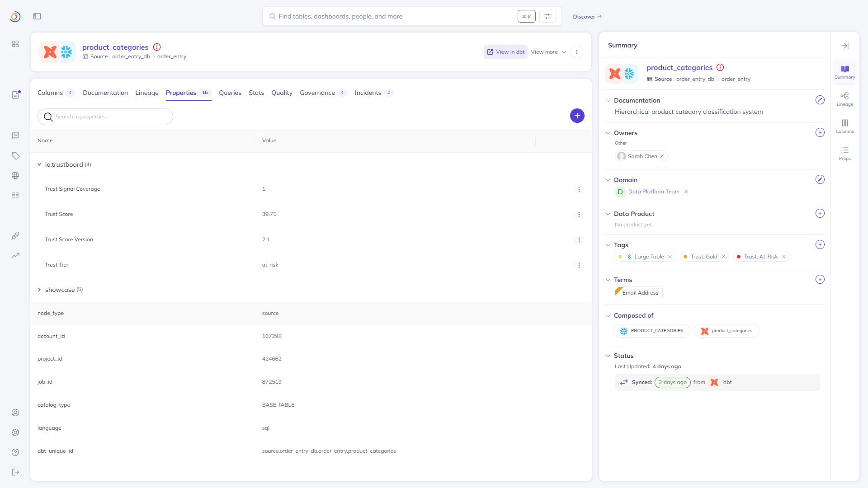The image size is (868, 488).
Task: Expand the showcase property group
Action: tap(39, 290)
